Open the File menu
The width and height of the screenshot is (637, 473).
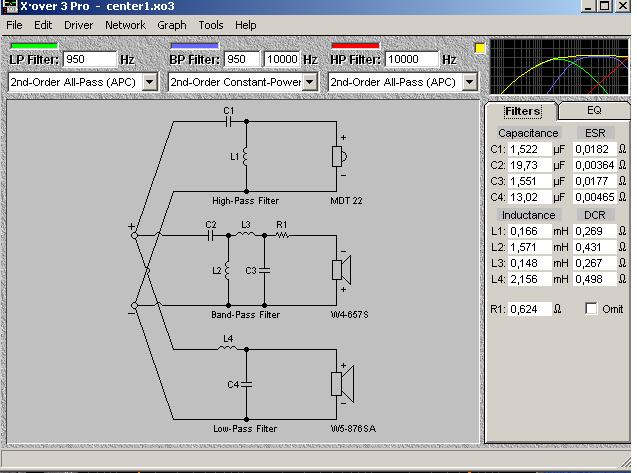(14, 25)
